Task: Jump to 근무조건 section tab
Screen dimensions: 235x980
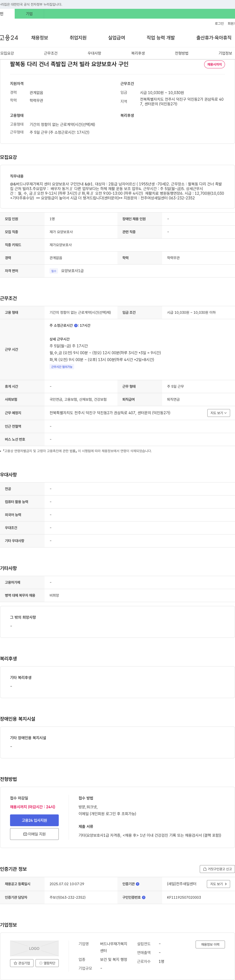Action: tap(51, 53)
